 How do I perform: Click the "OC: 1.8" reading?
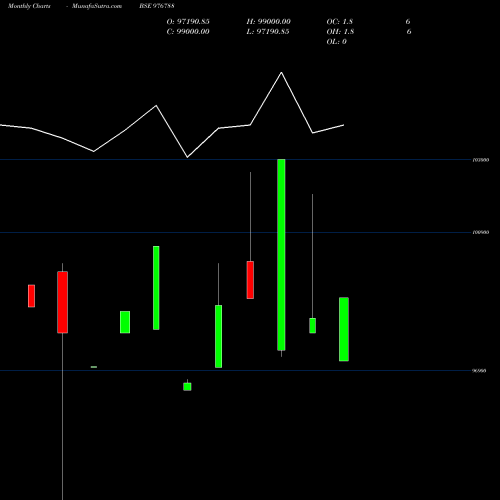coord(339,22)
